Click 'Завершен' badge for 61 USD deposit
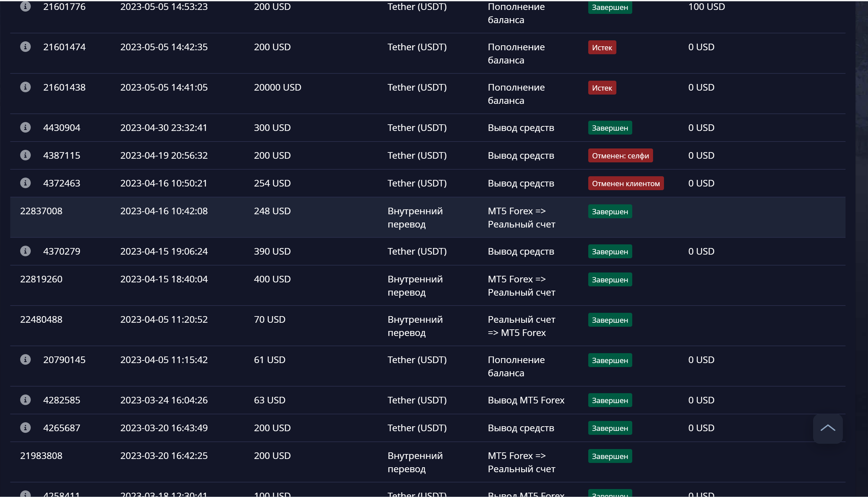This screenshot has width=868, height=497. [x=610, y=360]
